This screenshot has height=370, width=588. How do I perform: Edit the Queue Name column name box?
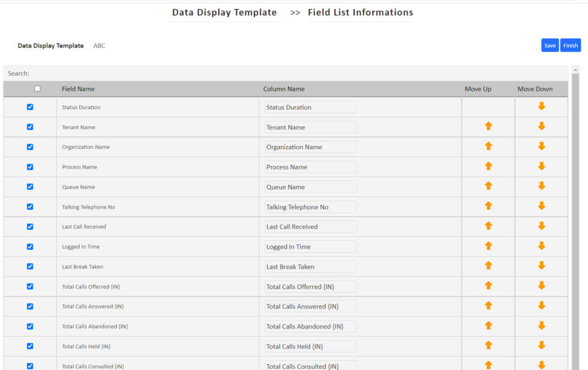click(310, 186)
